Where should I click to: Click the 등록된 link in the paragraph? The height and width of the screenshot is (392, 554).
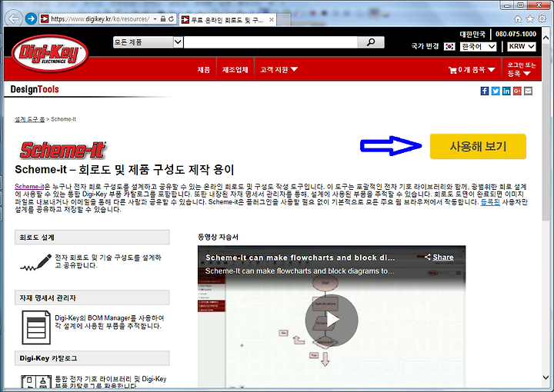pos(490,202)
